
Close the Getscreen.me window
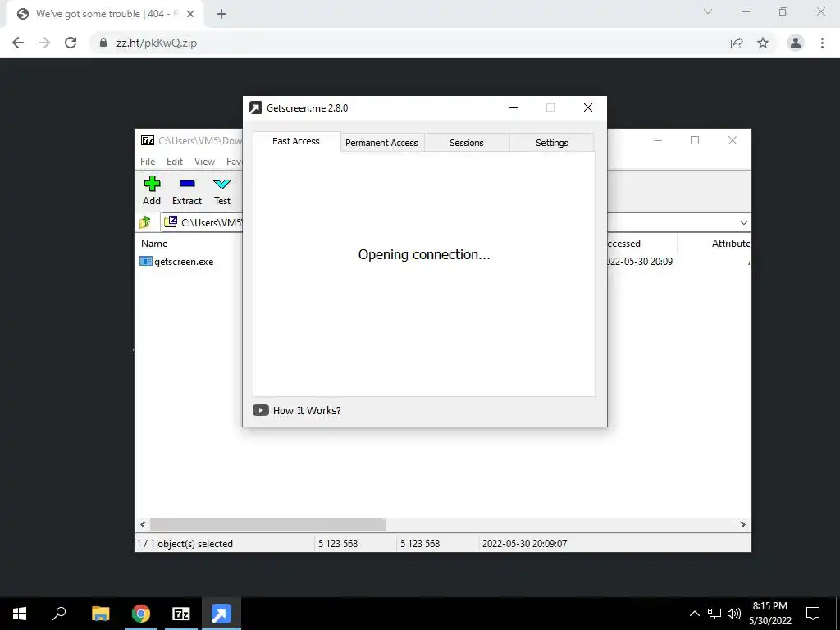pos(587,107)
